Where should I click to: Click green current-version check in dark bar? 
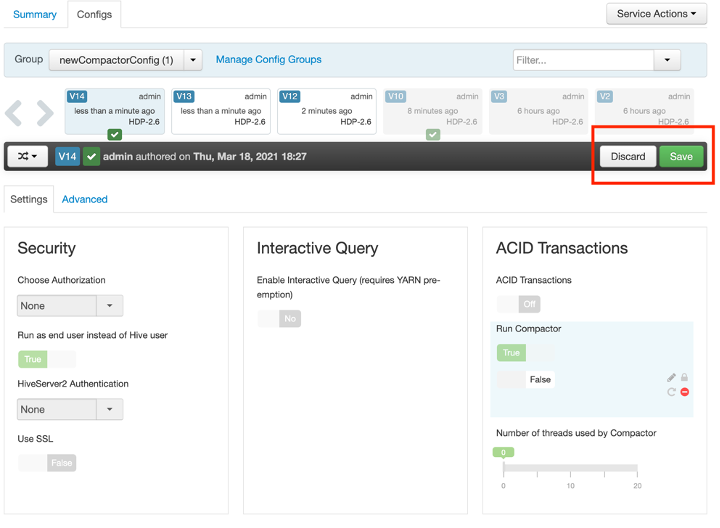coord(91,157)
